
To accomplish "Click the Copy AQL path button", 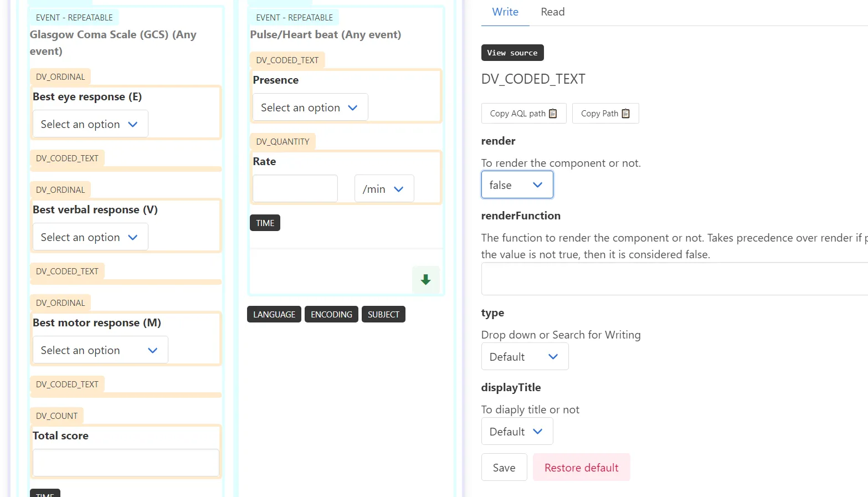I will 523,114.
